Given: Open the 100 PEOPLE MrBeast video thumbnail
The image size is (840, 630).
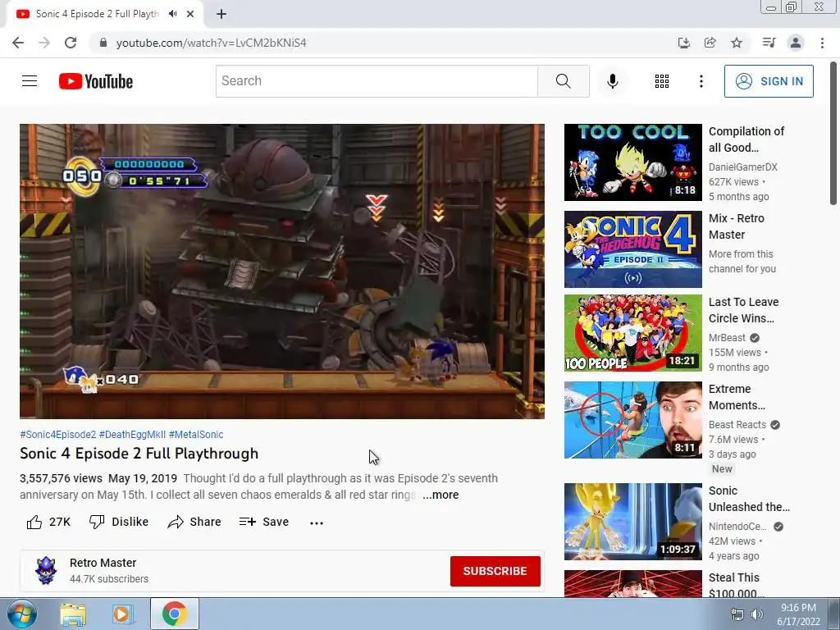Looking at the screenshot, I should 632,333.
